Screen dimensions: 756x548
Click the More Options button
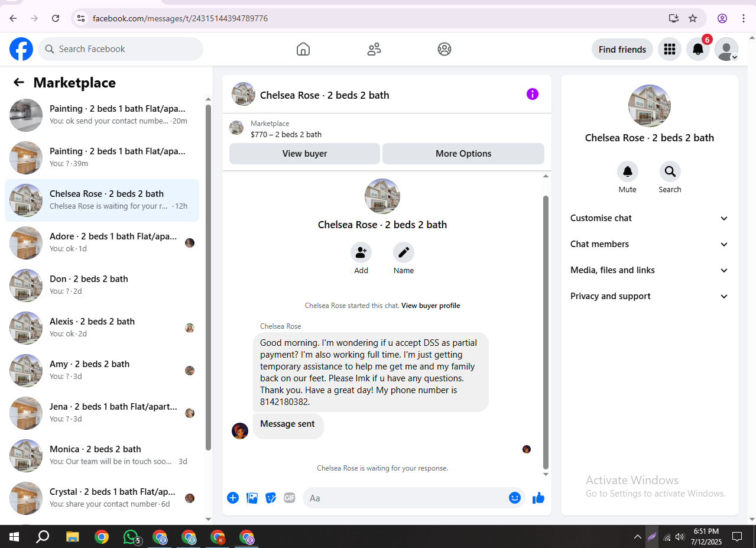coord(463,154)
